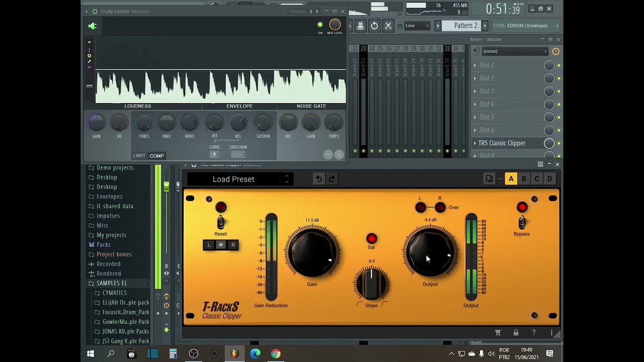Image resolution: width=644 pixels, height=362 pixels.
Task: Click the lock icon in T-RackS
Action: coord(516,333)
